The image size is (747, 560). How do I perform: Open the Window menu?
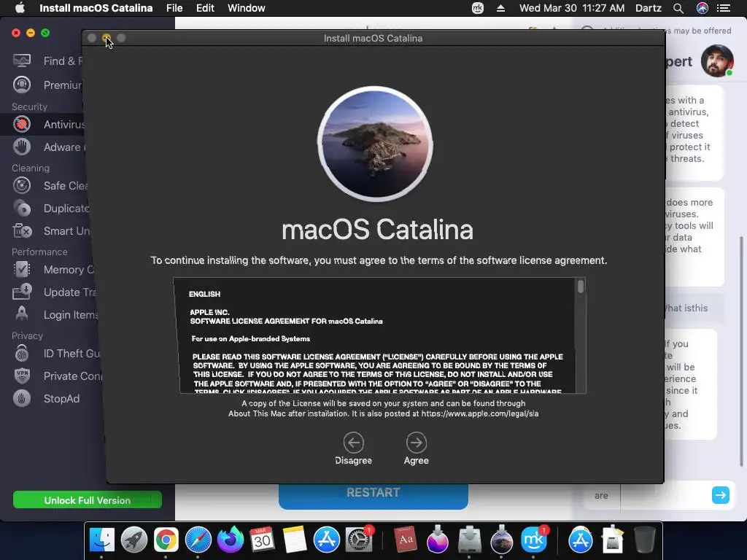[x=247, y=8]
